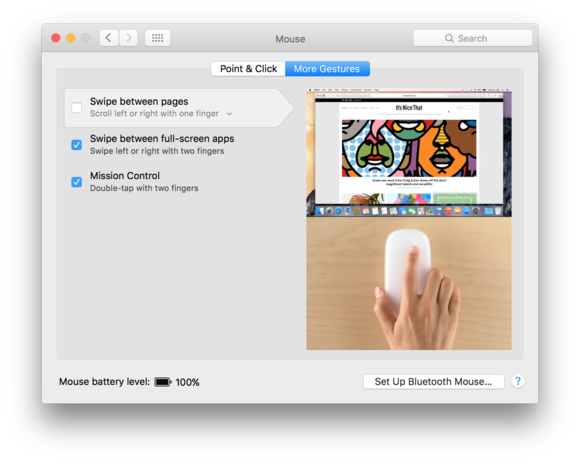580x463 pixels.
Task: Click the 'Mission Control' label
Action: [x=125, y=176]
